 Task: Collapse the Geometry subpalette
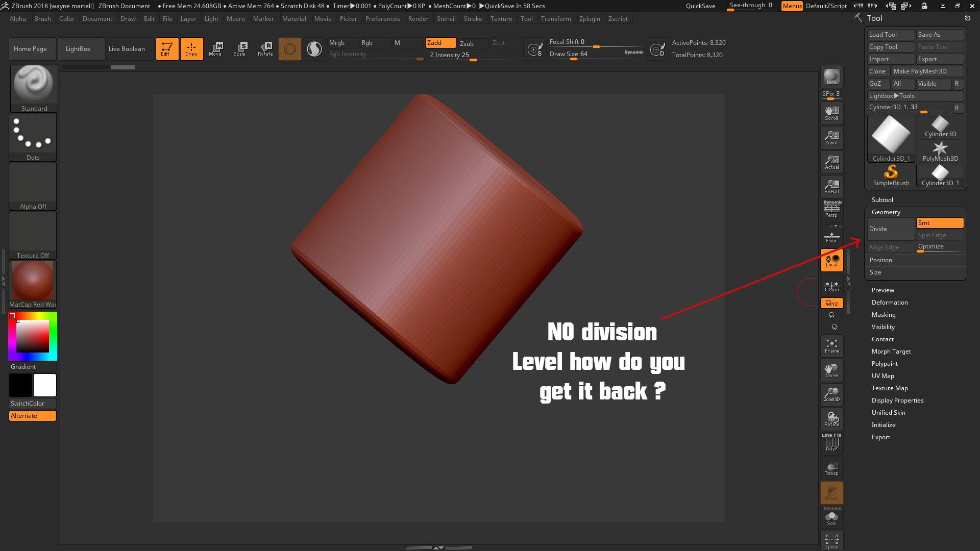[x=886, y=212]
